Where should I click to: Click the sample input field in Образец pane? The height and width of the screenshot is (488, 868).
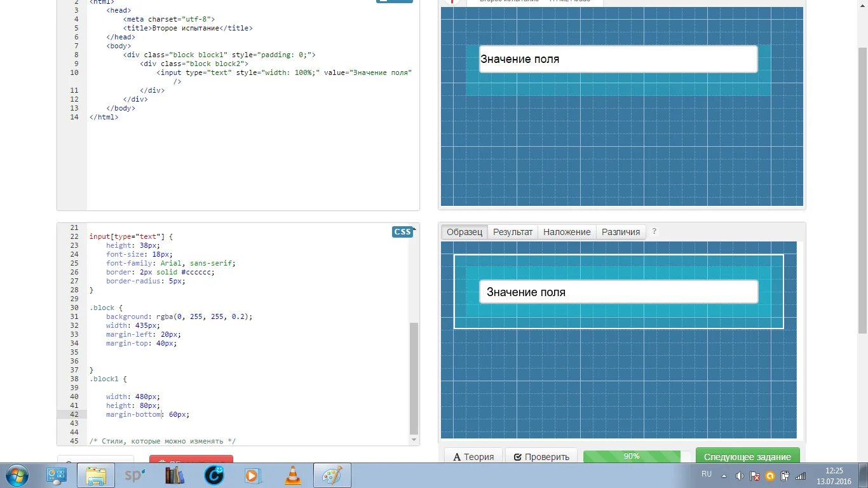(x=618, y=292)
